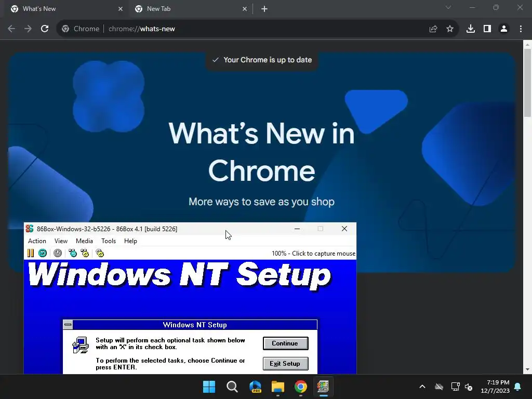532x399 pixels.
Task: Pause the 86Box emulation
Action: [x=31, y=253]
